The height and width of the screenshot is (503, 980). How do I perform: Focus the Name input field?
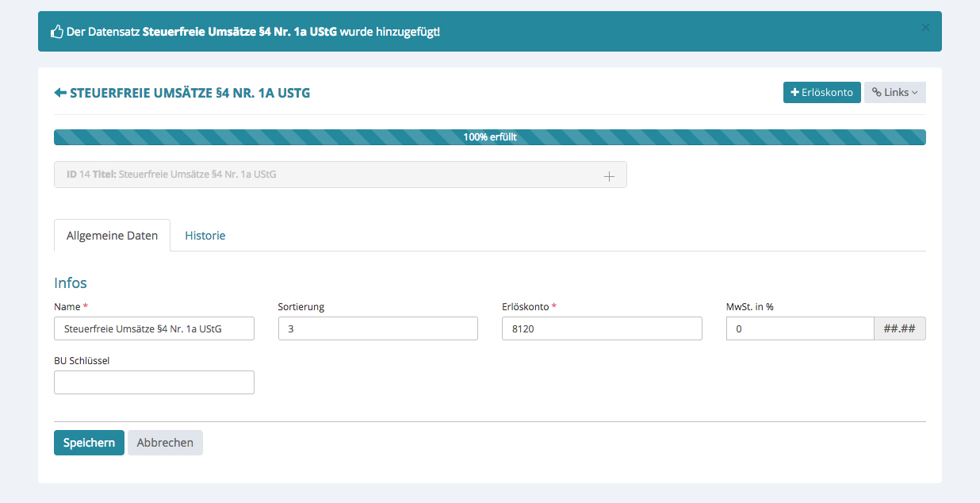click(x=154, y=328)
